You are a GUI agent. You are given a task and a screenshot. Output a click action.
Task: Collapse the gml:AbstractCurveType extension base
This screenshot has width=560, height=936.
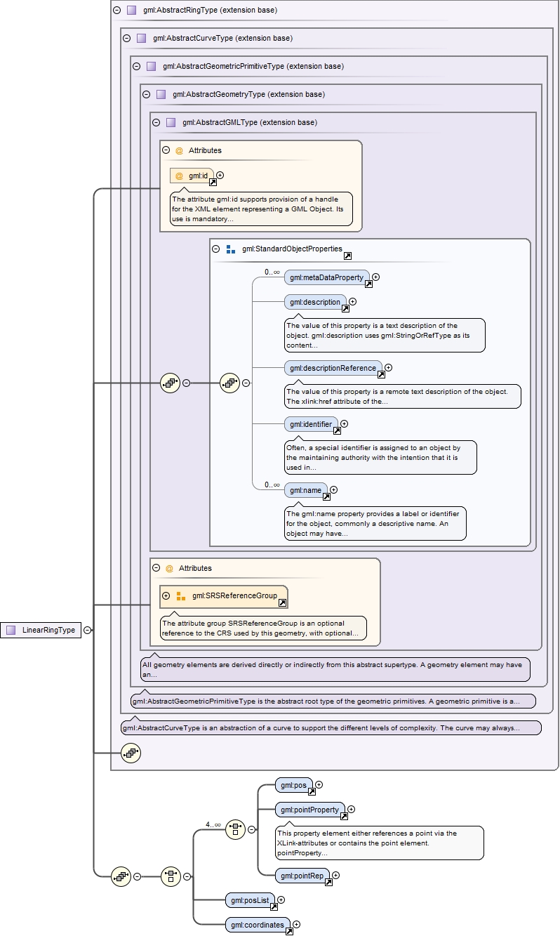pyautogui.click(x=126, y=38)
